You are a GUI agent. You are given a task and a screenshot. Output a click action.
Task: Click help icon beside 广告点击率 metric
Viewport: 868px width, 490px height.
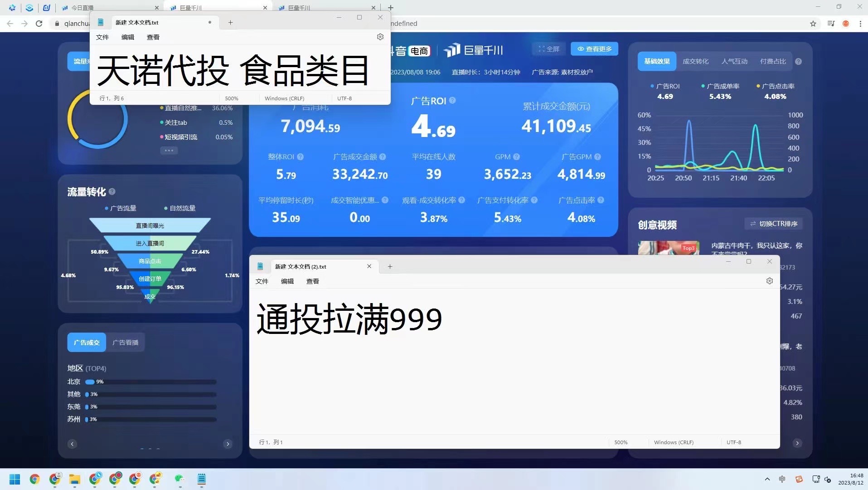601,200
